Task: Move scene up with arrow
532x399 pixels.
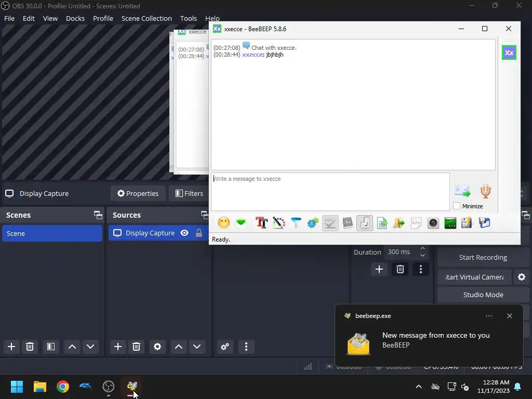Action: pos(72,347)
